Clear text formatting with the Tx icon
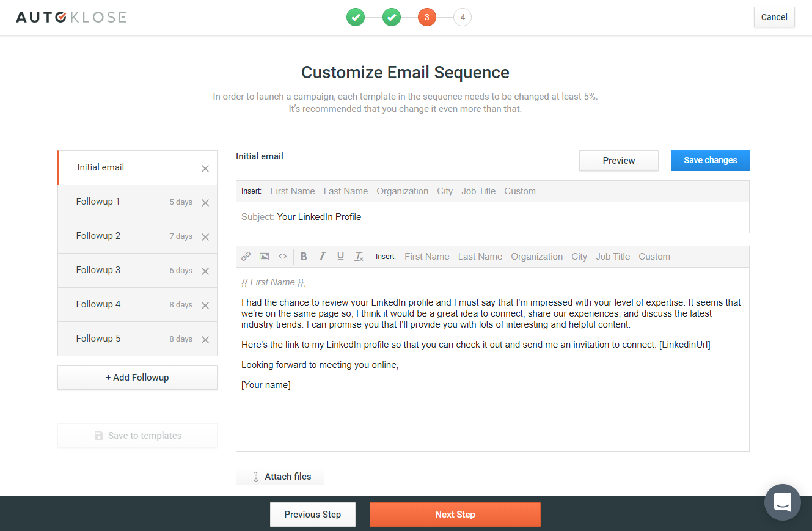Viewport: 812px width, 531px height. pos(359,257)
